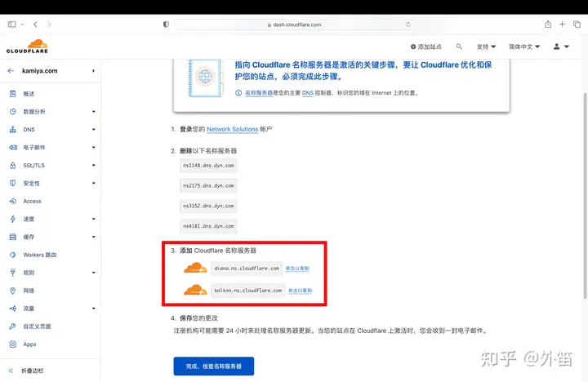Go forward with the browser forward arrow

point(49,24)
